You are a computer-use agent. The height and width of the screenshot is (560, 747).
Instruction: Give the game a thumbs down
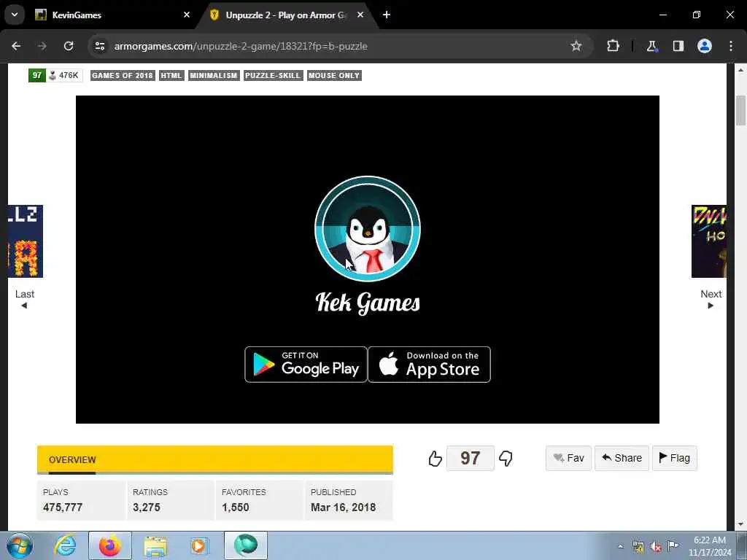506,458
